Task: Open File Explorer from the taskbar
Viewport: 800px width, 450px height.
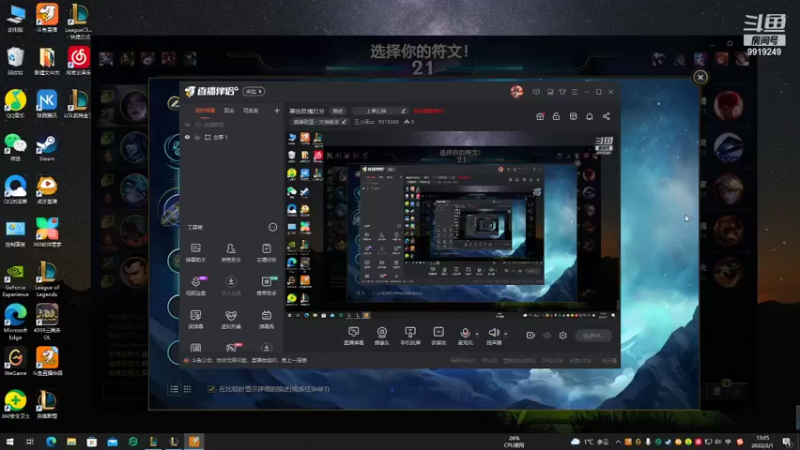Action: 71,441
